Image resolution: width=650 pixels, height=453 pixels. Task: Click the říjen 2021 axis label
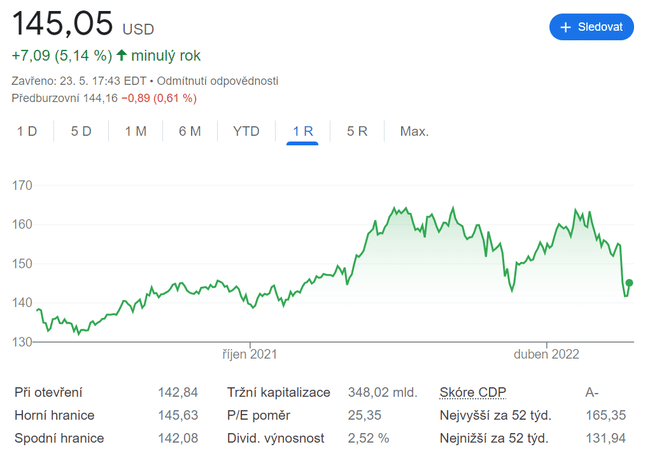[x=249, y=354]
